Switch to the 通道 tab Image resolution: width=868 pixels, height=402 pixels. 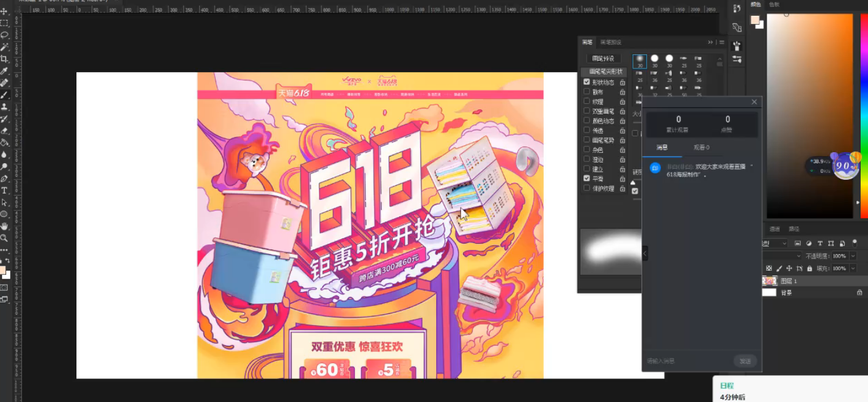[x=775, y=229]
